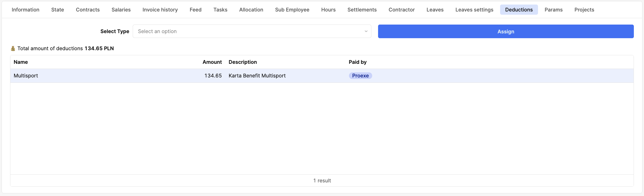Image resolution: width=644 pixels, height=196 pixels.
Task: Open the State tab
Action: coord(57,10)
